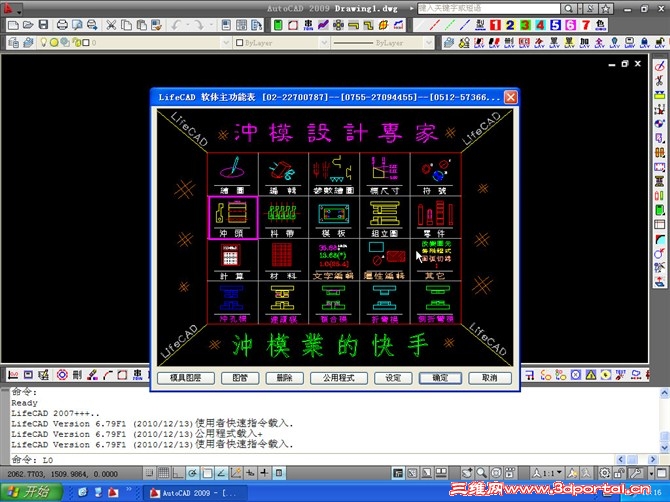
Task: Open the 組立圖 assembly drawing tile
Action: tap(385, 217)
